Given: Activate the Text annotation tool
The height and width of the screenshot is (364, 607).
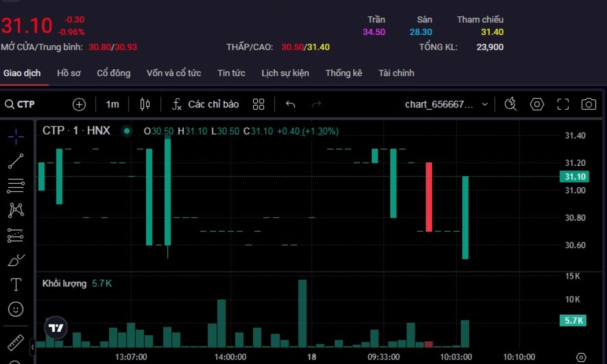Looking at the screenshot, I should (x=16, y=284).
